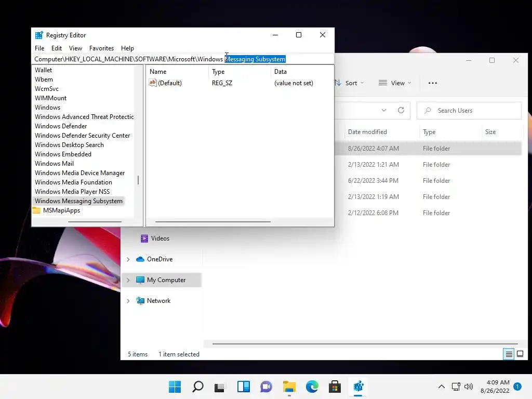Click the registry tree horizontal scrollbar
The image size is (532, 399).
pyautogui.click(x=95, y=222)
